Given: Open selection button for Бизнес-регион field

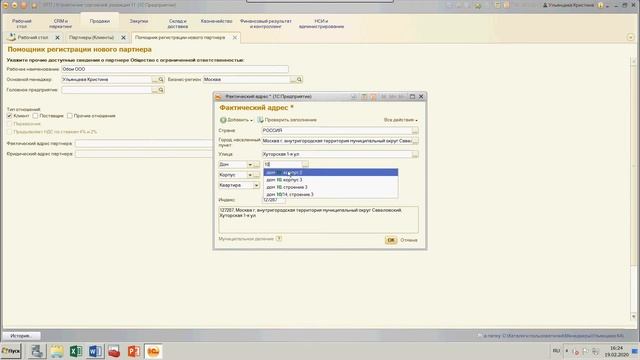Looking at the screenshot, I should (293, 80).
